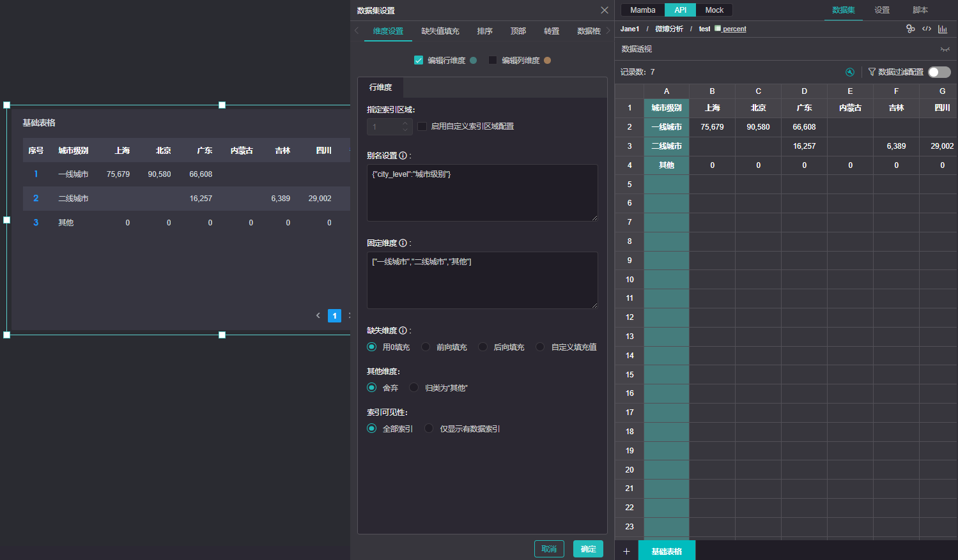Click the tan dot beside 编辑列维度
Screen dimensions: 958x560
coord(548,60)
